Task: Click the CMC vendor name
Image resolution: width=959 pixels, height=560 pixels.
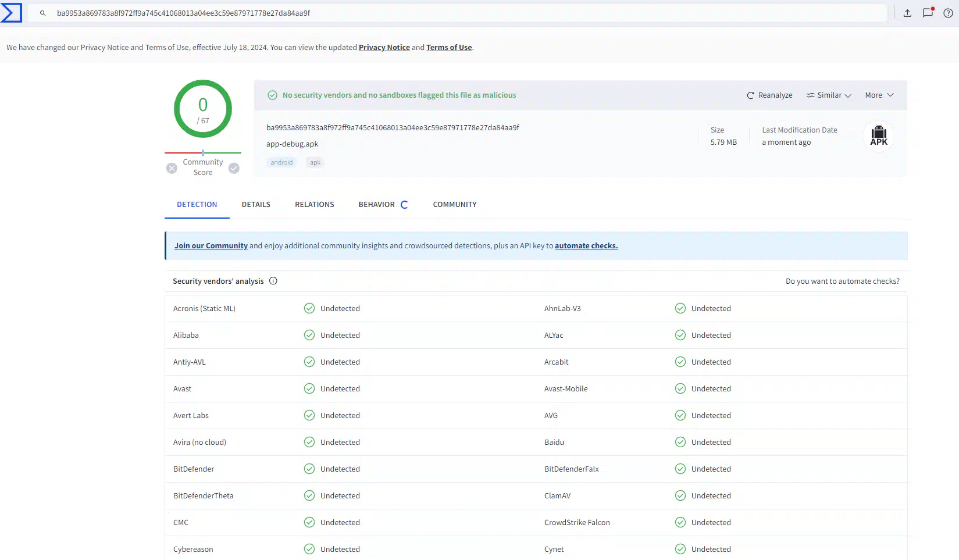Action: point(181,522)
